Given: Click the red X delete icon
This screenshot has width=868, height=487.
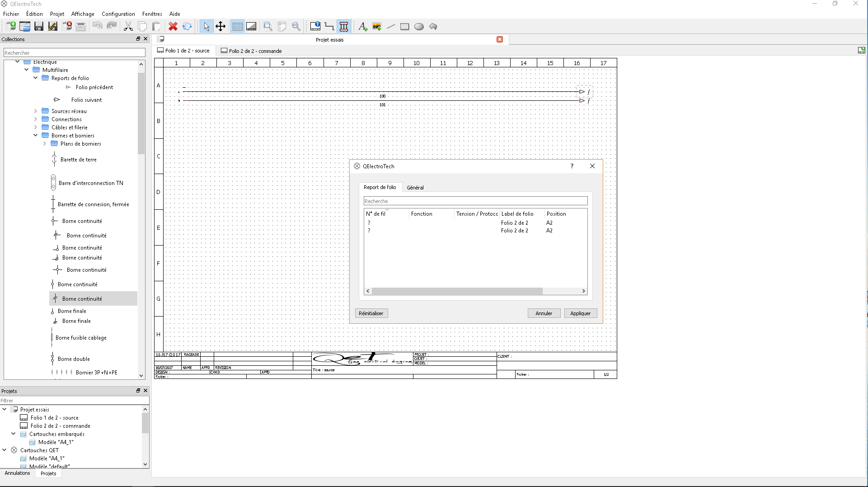Looking at the screenshot, I should click(x=173, y=27).
